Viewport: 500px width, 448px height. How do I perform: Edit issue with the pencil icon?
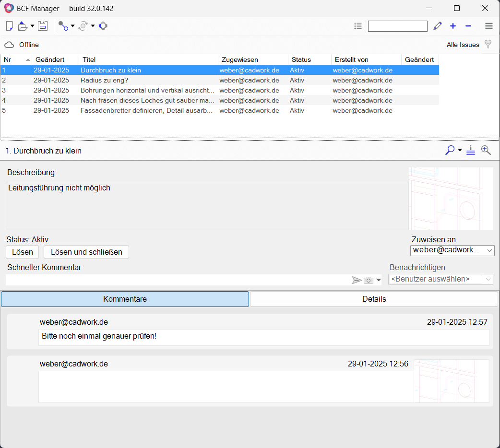pyautogui.click(x=438, y=26)
